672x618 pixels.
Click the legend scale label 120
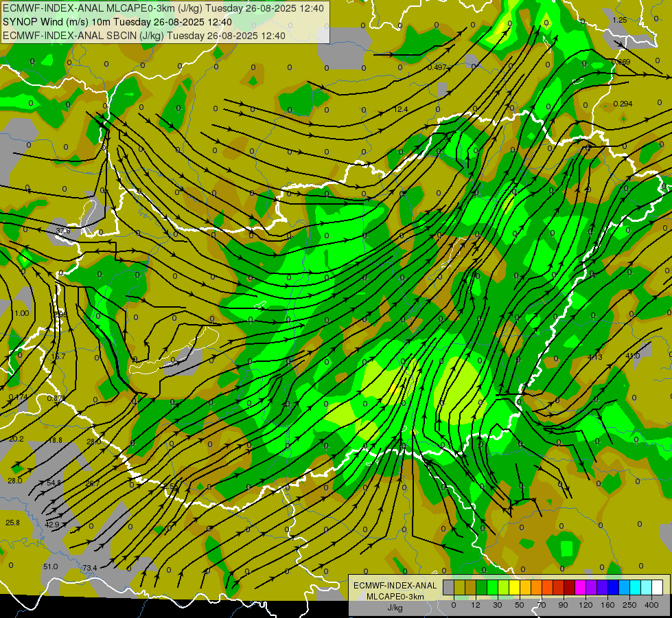tap(586, 605)
